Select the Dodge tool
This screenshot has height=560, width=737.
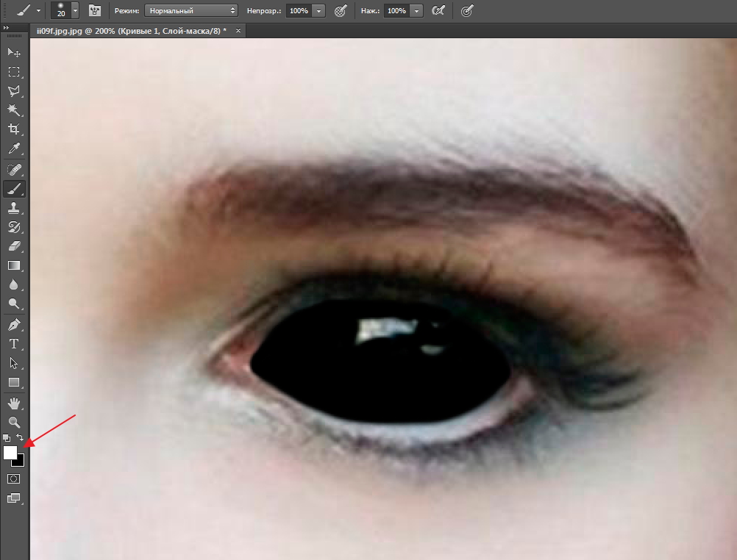click(14, 304)
